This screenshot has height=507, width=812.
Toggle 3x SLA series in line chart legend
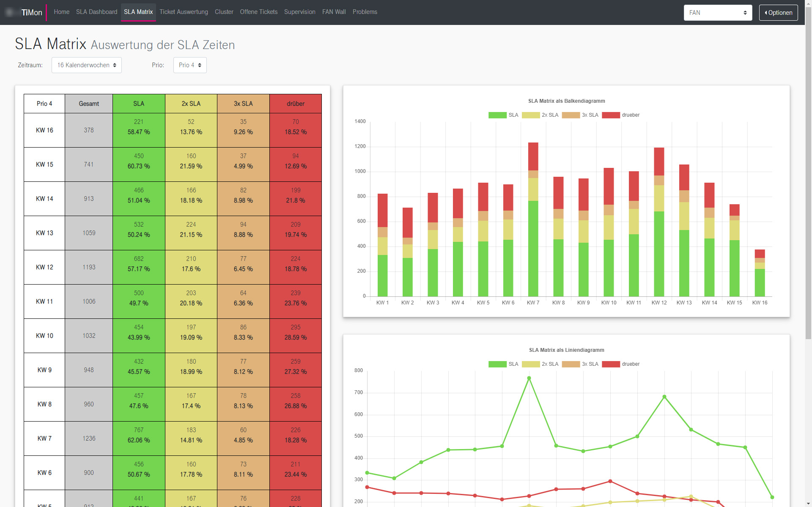pyautogui.click(x=580, y=364)
